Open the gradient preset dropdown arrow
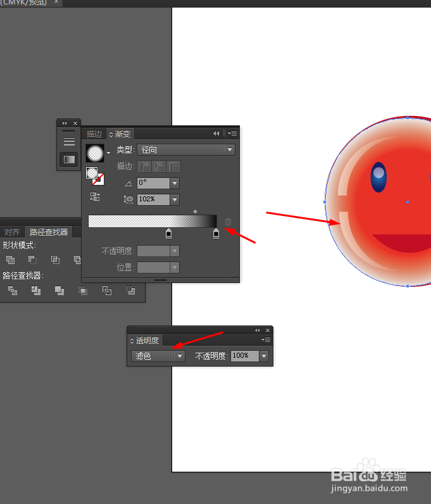This screenshot has height=504, width=431. pyautogui.click(x=109, y=153)
